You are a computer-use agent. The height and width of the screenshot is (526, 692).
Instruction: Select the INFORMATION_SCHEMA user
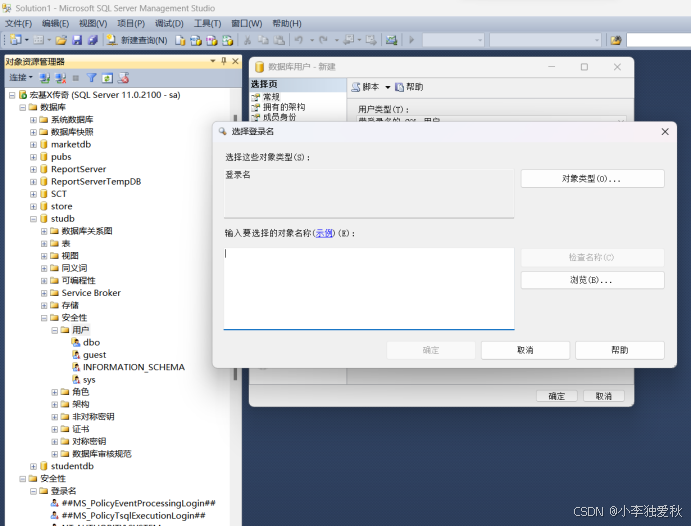(134, 367)
